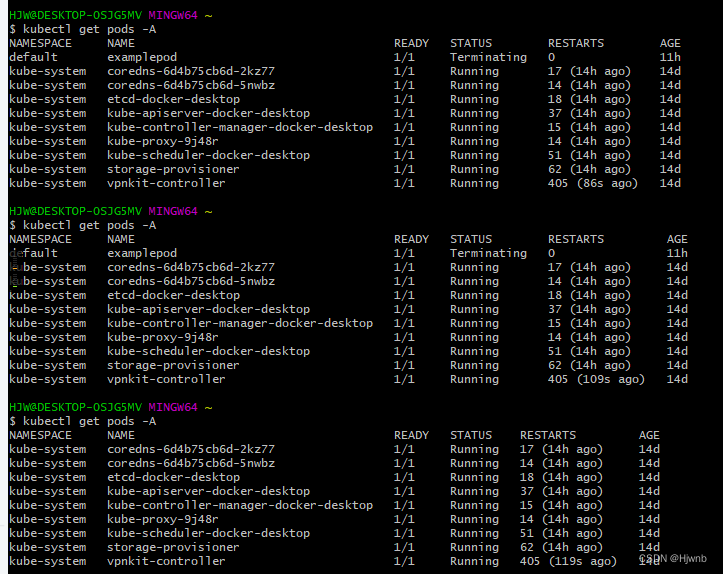
Task: Click 'kube-system' namespace in the 119s ago row
Action: 47,562
